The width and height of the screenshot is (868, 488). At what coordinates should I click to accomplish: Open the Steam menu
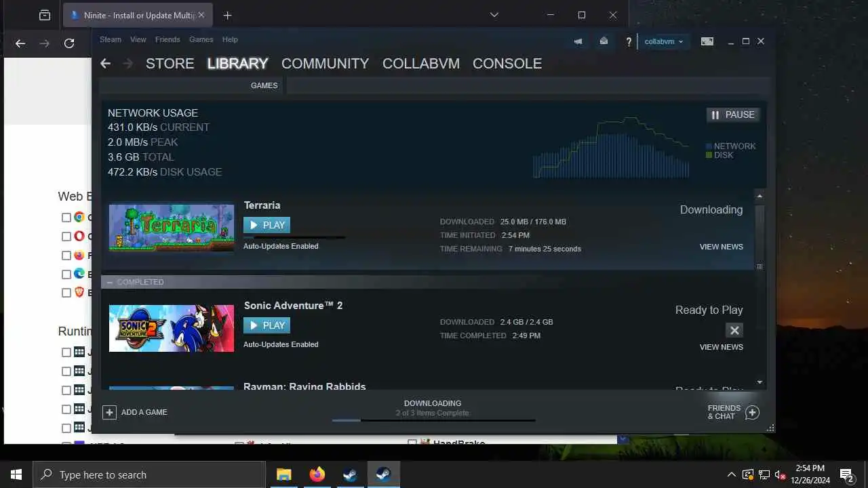[111, 39]
